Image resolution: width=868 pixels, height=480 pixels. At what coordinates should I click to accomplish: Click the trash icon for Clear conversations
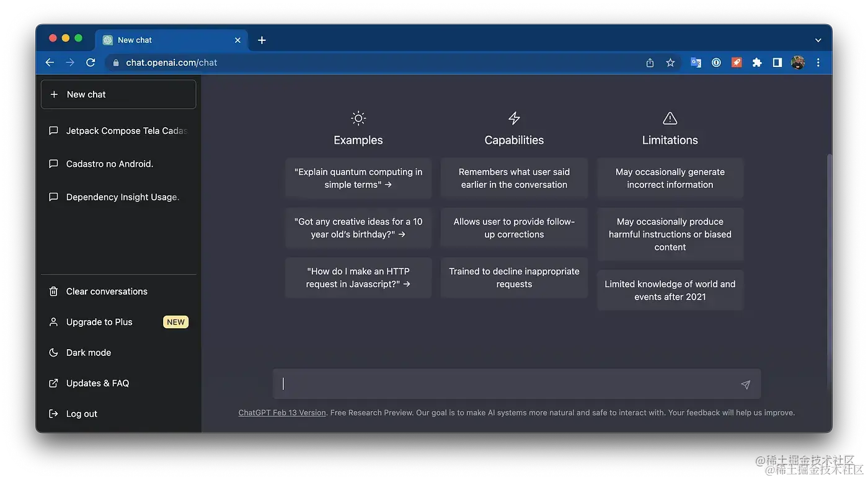pos(53,291)
